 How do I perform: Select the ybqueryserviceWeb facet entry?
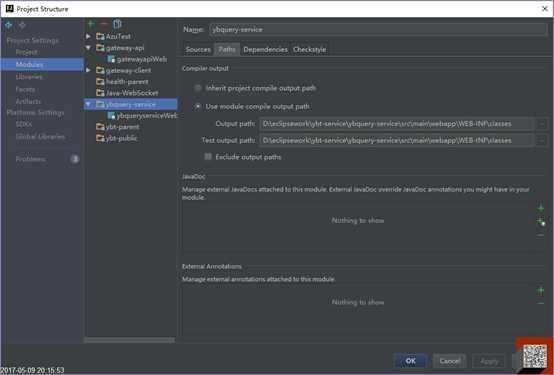click(x=147, y=116)
